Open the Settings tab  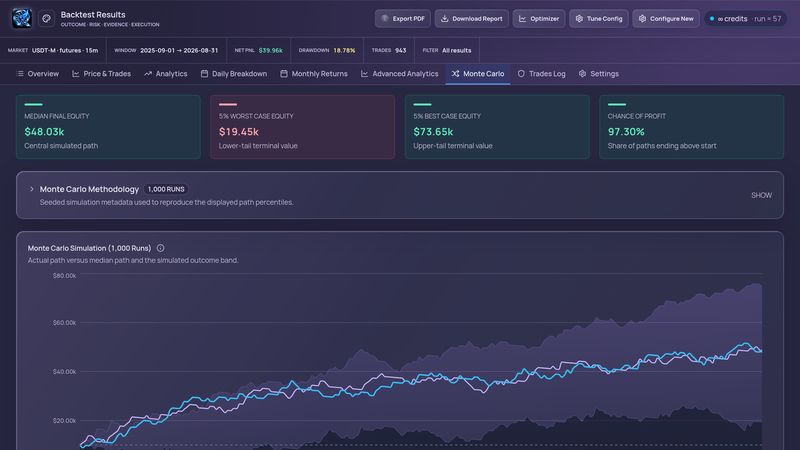click(598, 74)
